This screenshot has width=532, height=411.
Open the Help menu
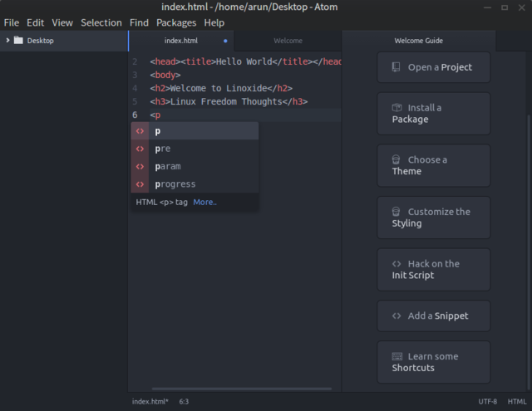point(214,22)
